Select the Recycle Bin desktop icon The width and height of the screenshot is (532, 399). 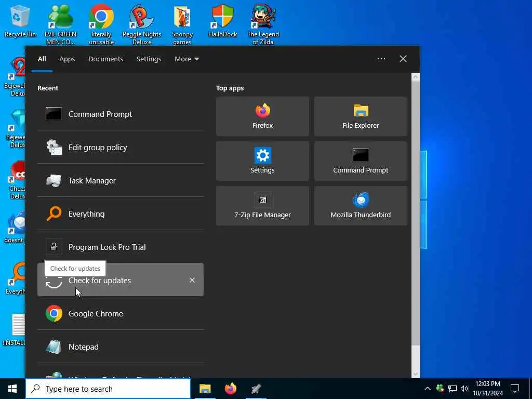point(20,21)
